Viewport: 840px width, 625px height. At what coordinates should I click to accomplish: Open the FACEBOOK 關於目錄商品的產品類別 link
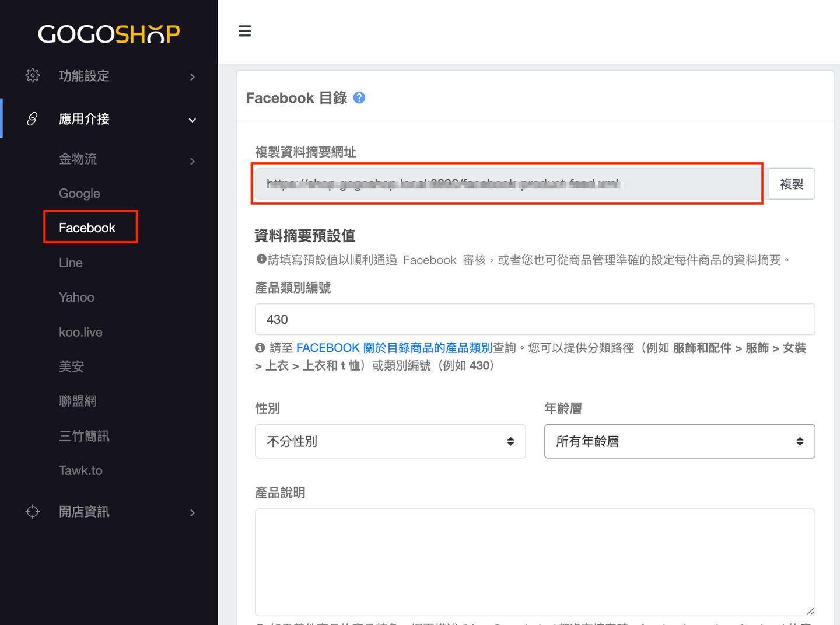(x=394, y=348)
